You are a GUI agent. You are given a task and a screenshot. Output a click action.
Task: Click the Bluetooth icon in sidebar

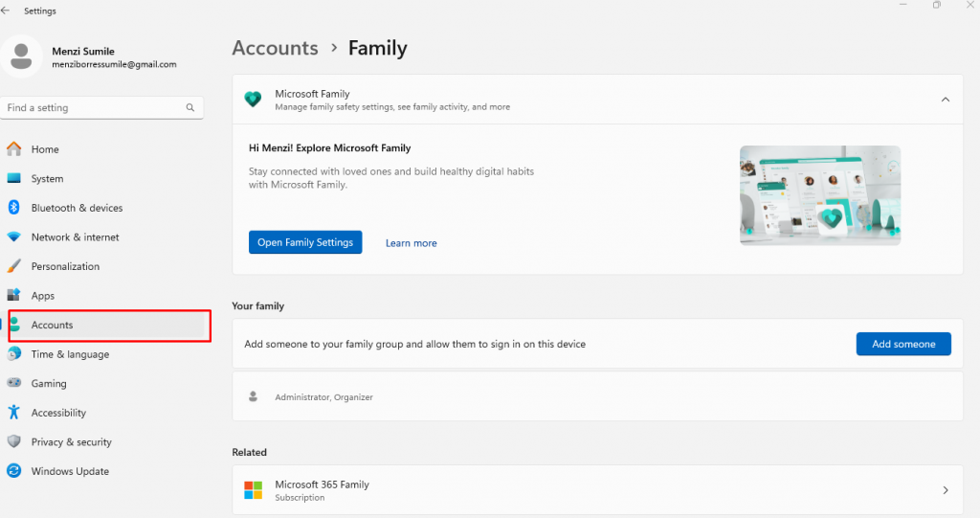tap(13, 207)
